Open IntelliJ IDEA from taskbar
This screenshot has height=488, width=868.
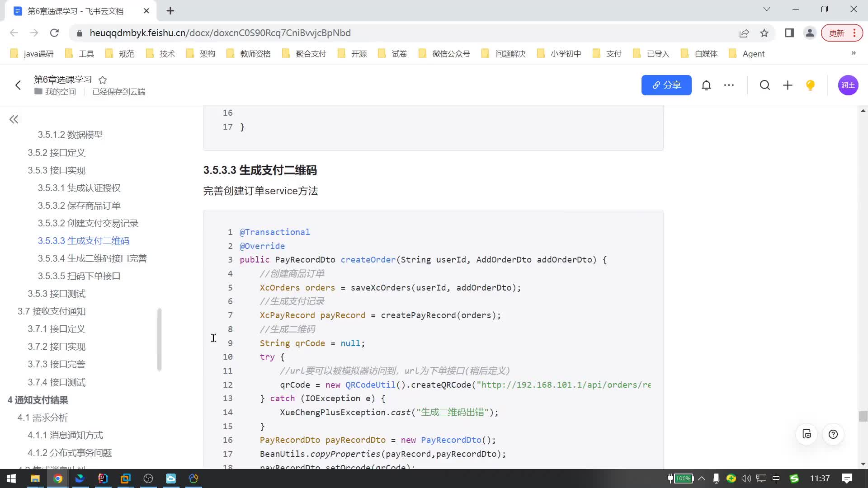click(x=103, y=479)
